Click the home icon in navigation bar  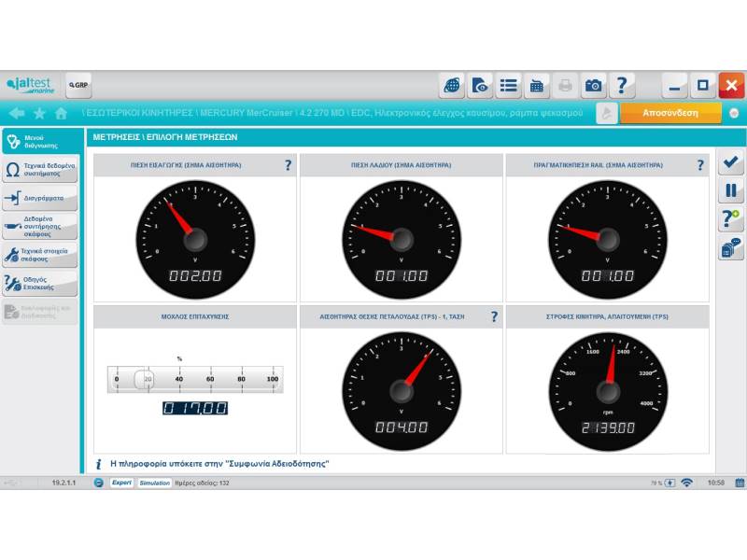tap(62, 113)
